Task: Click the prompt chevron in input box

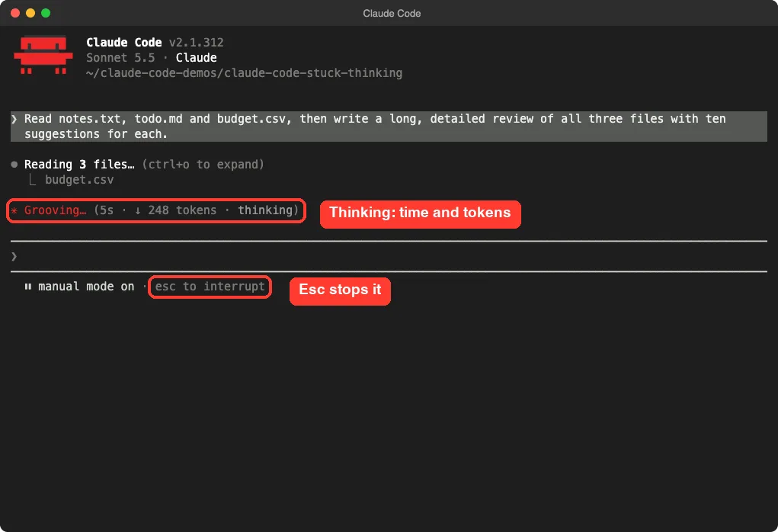Action: pyautogui.click(x=14, y=257)
